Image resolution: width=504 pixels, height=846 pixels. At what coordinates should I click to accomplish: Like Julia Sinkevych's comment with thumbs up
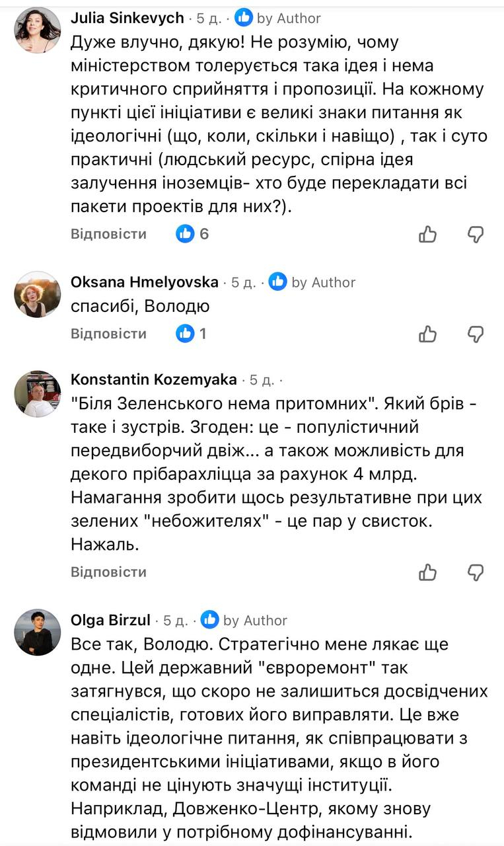(428, 234)
